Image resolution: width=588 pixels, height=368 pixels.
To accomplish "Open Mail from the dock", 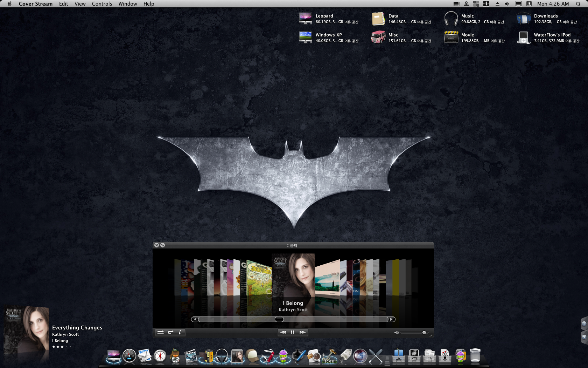I will [x=145, y=356].
